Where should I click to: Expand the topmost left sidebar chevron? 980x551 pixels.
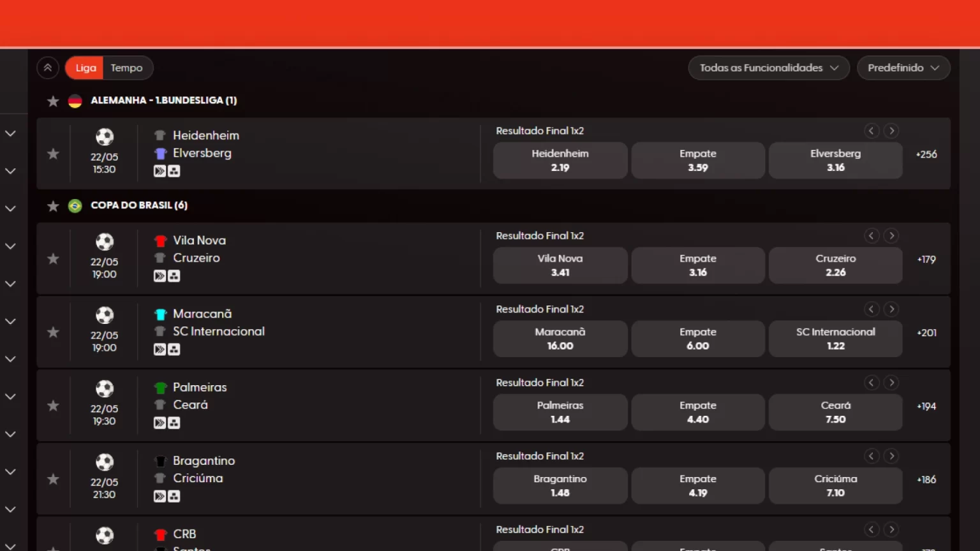tap(10, 133)
